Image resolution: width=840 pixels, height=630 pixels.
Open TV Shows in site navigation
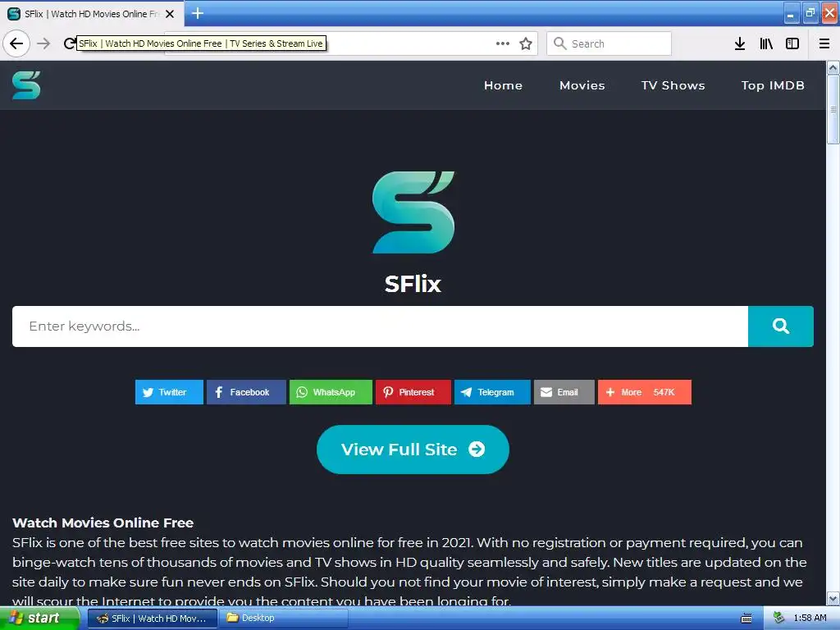pos(673,85)
